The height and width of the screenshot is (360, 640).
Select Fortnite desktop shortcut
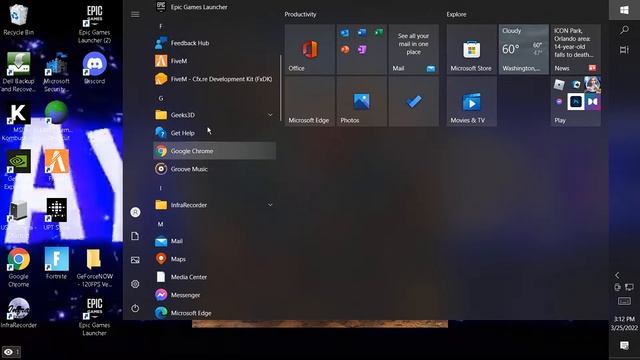[56, 264]
